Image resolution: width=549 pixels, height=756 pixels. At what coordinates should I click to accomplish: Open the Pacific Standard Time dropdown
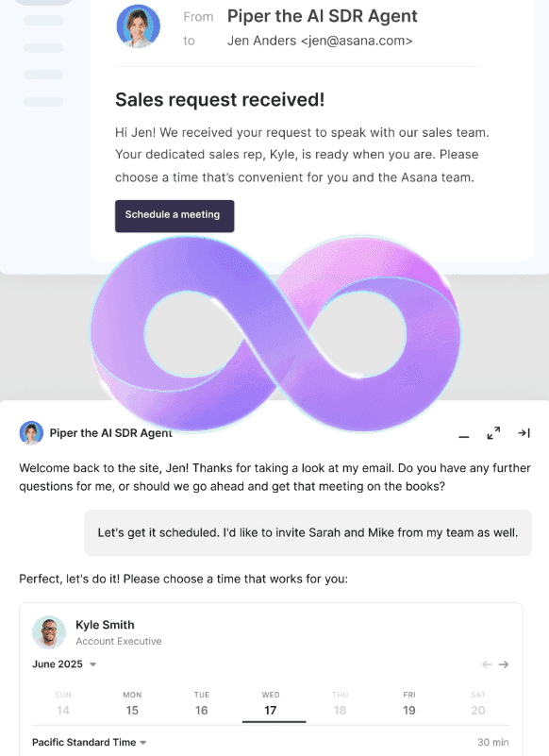(x=90, y=742)
